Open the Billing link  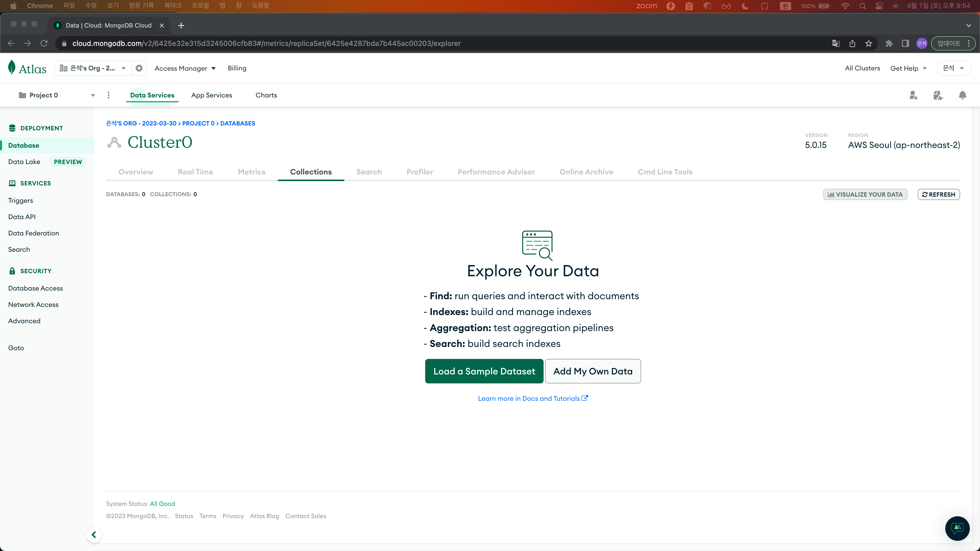237,68
